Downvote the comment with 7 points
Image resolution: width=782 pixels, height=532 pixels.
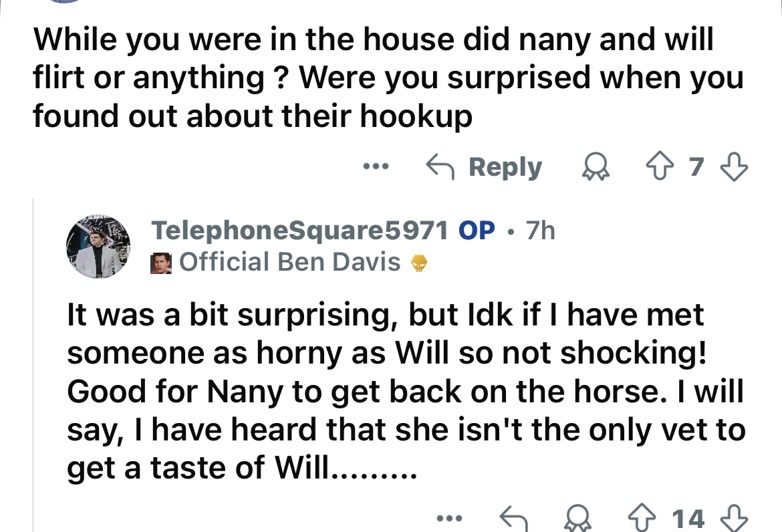tap(735, 166)
